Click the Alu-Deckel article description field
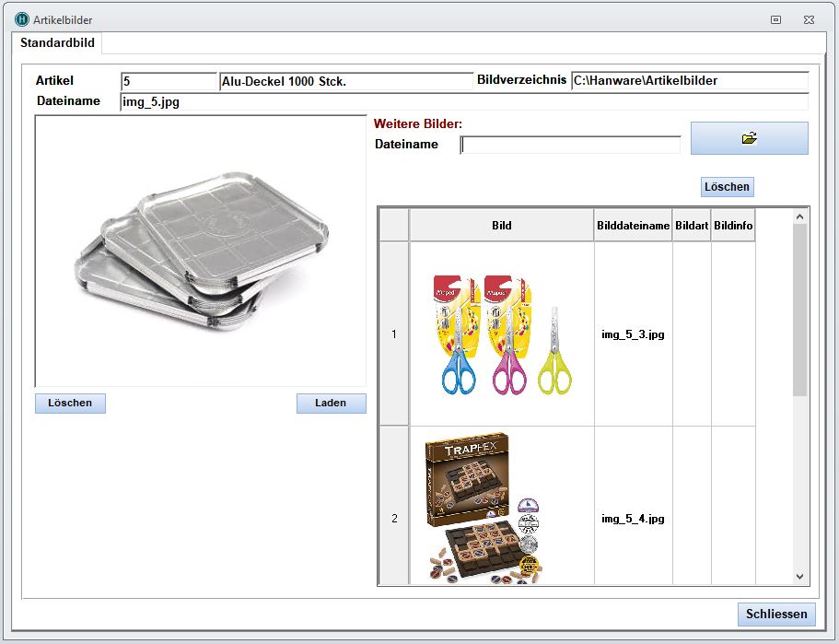 (x=345, y=81)
